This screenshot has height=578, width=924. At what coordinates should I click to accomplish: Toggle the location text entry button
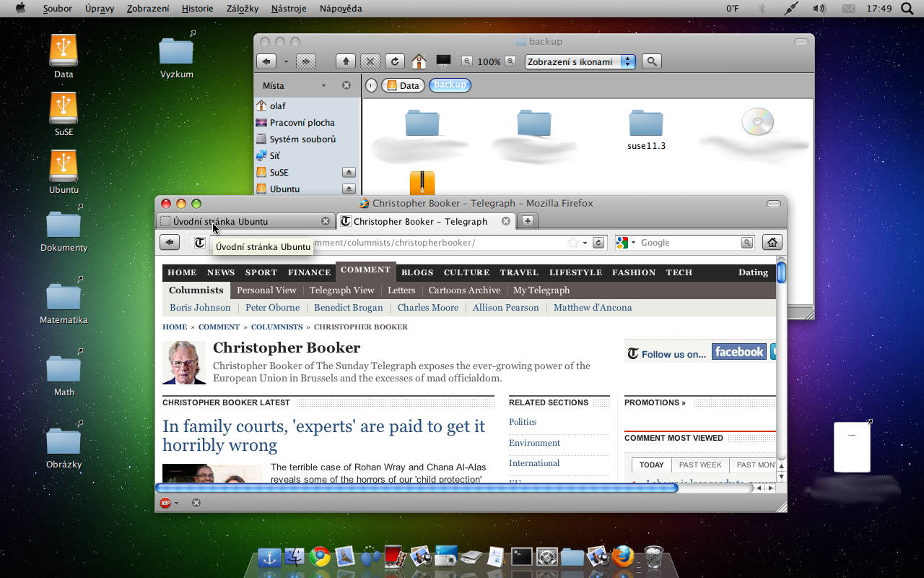(371, 85)
